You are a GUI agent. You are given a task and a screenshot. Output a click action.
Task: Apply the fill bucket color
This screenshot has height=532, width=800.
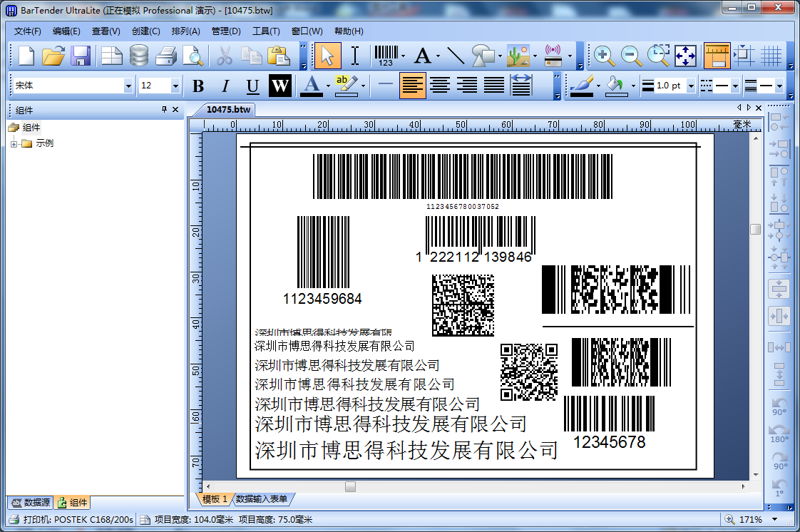pyautogui.click(x=616, y=86)
